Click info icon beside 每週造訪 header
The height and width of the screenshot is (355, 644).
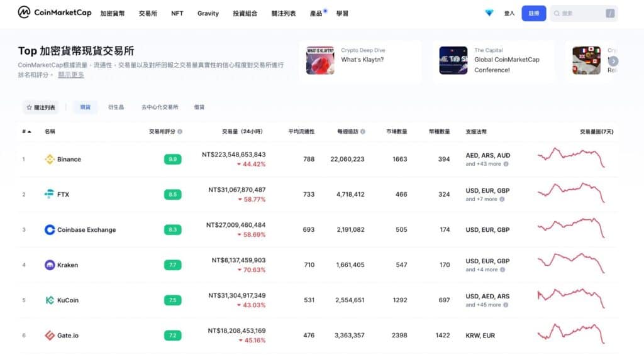[363, 132]
